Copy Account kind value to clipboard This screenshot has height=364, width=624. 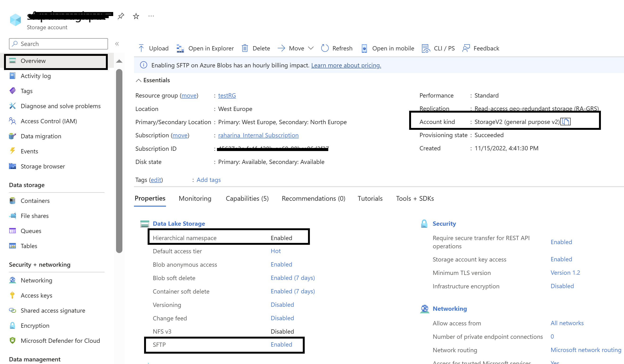(566, 122)
